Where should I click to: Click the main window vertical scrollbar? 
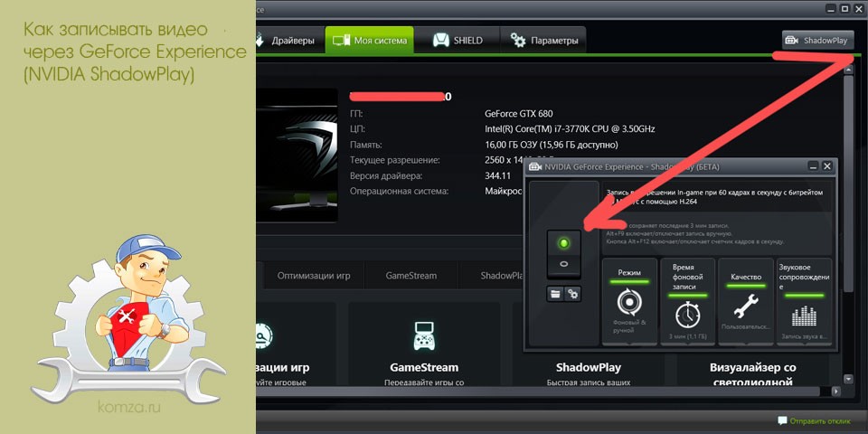point(849,183)
